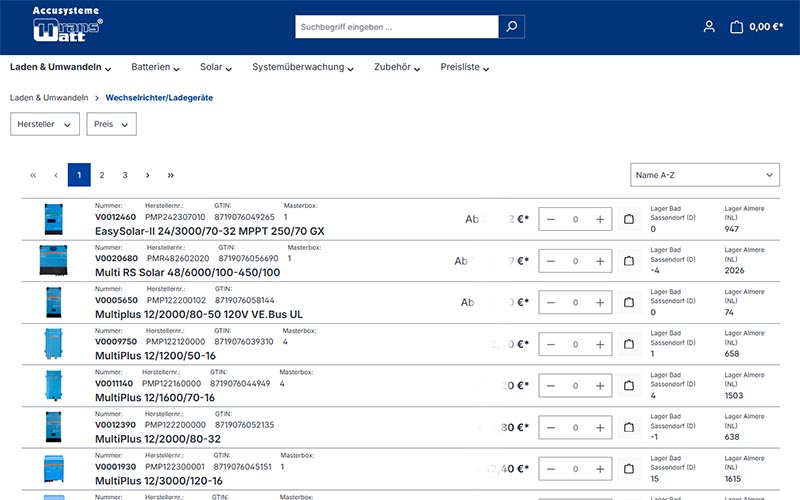Screen dimensions: 800x500
Task: Expand the Systemüberwachung menu
Action: [303, 68]
